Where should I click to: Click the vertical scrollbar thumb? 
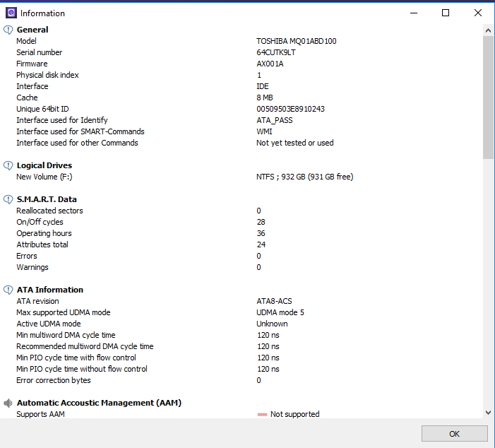pos(488,98)
